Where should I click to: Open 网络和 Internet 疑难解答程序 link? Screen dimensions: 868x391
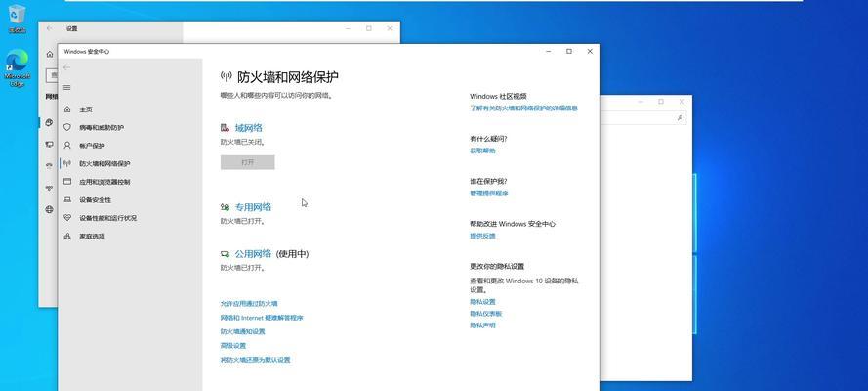click(x=262, y=318)
